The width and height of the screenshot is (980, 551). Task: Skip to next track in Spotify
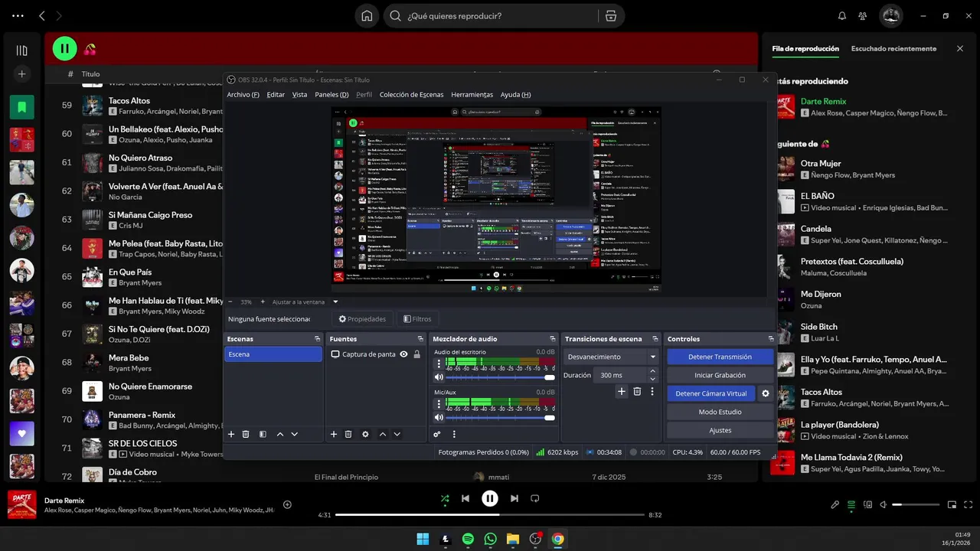pyautogui.click(x=514, y=498)
